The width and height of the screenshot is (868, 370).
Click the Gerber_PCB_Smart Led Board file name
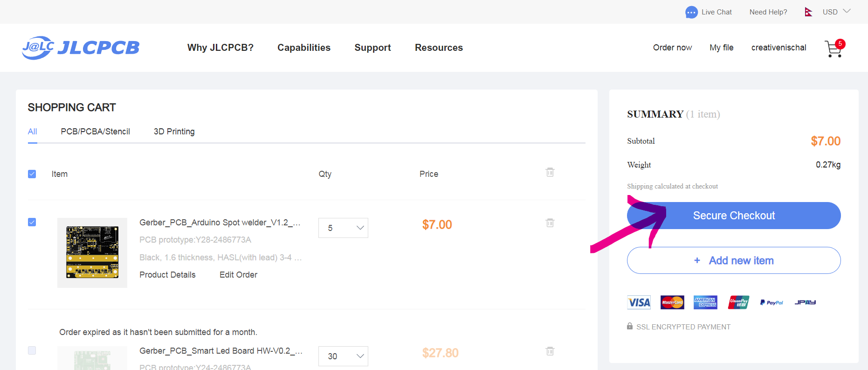(221, 351)
